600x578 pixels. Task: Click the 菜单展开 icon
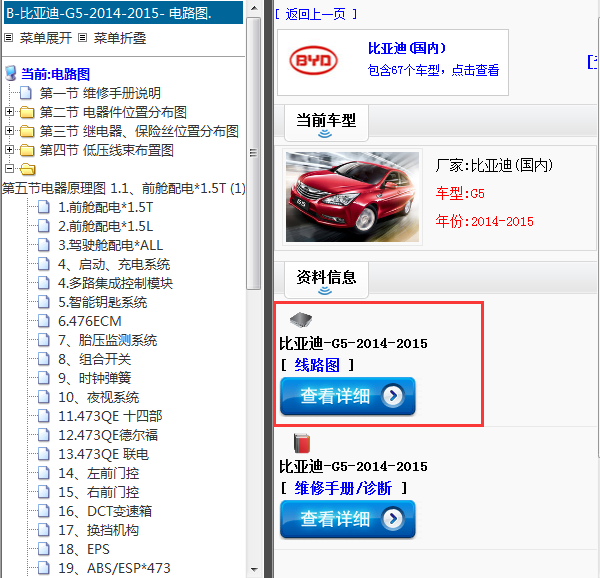pyautogui.click(x=8, y=37)
